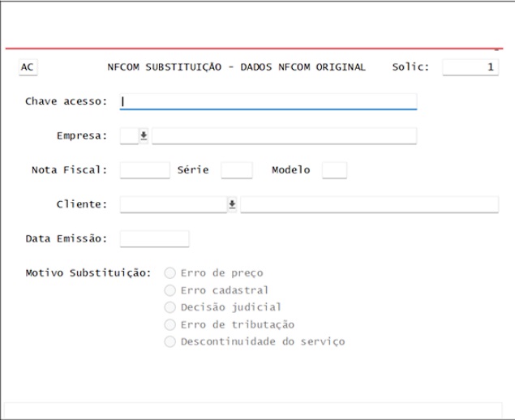The image size is (515, 420).
Task: Click the Nota Fiscal label
Action: (x=69, y=170)
